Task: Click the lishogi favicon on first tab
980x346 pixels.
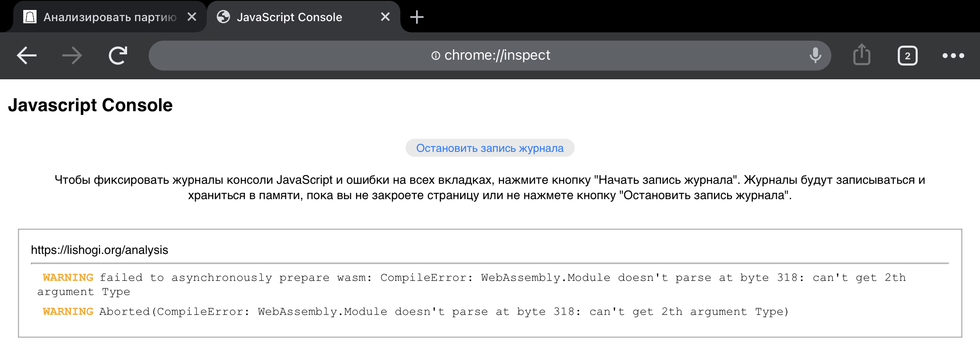Action: (30, 17)
